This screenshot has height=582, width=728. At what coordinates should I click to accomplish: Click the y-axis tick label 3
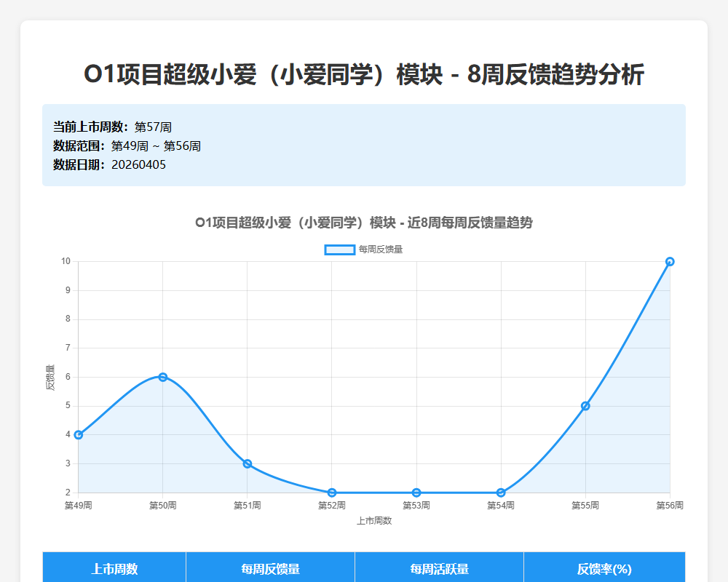(68, 463)
